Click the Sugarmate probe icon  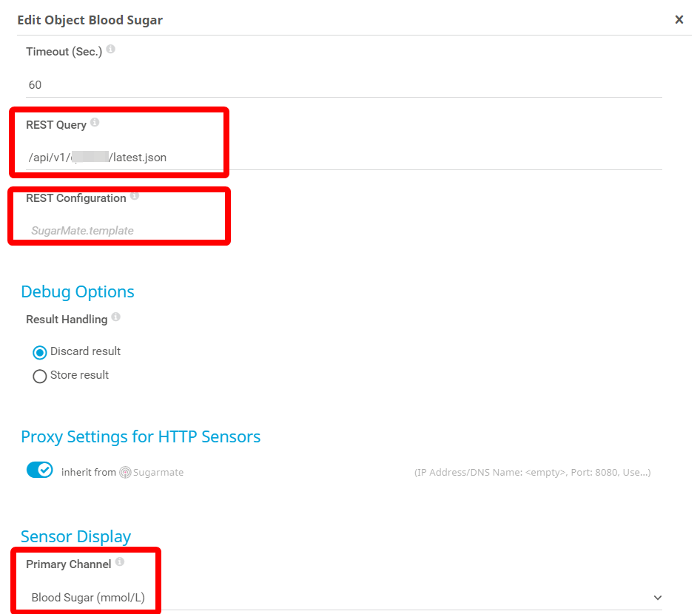[x=125, y=472]
